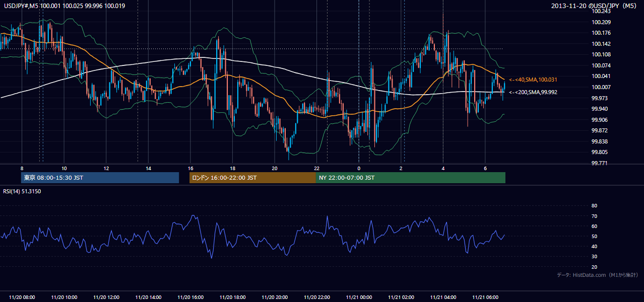Click RSI axis level 70
The height and width of the screenshot is (302, 644).
pyautogui.click(x=594, y=216)
